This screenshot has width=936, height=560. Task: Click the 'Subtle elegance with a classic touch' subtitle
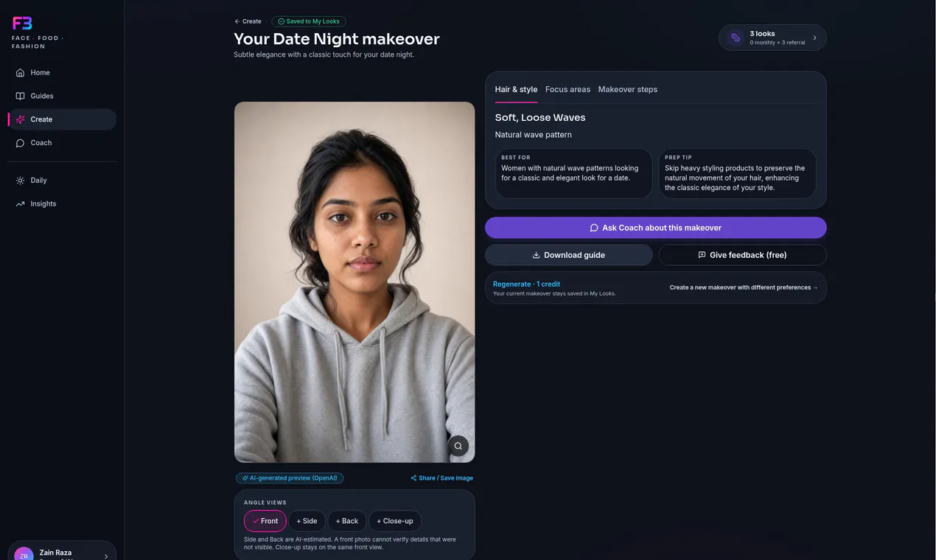click(324, 55)
